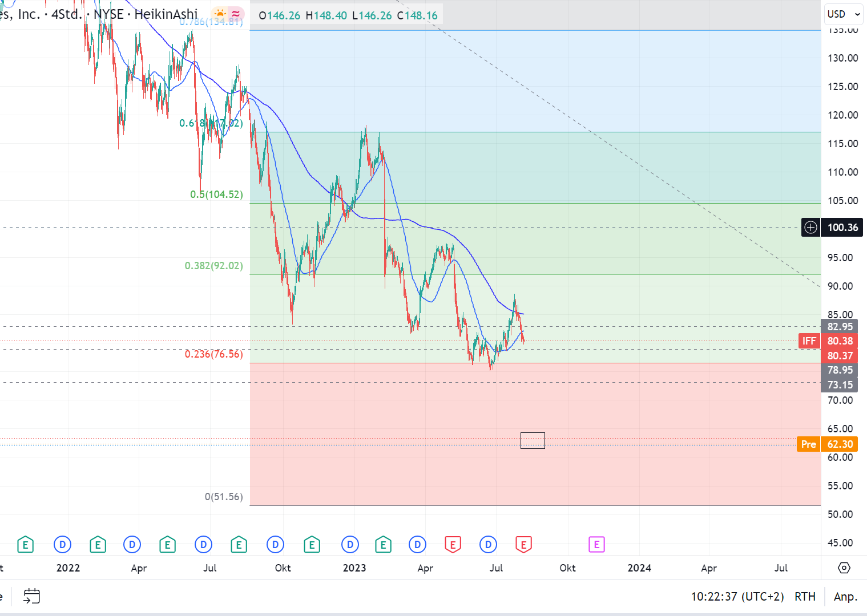The width and height of the screenshot is (867, 616).
Task: Click the rightmost red earnings E marker
Action: 523,545
